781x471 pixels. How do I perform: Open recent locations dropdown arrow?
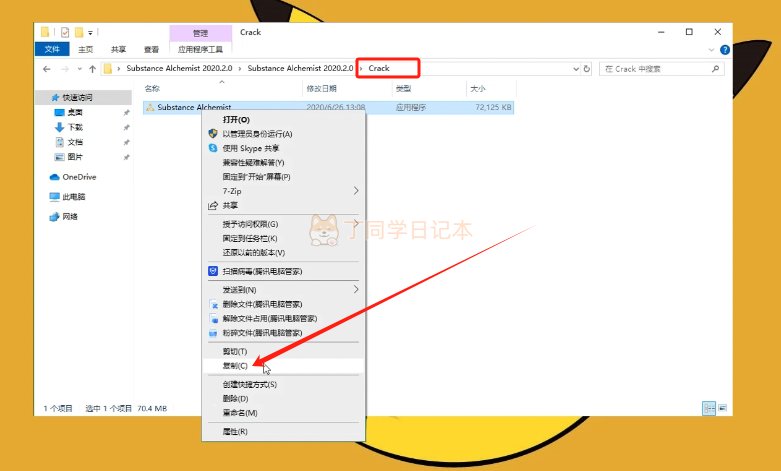[80, 69]
